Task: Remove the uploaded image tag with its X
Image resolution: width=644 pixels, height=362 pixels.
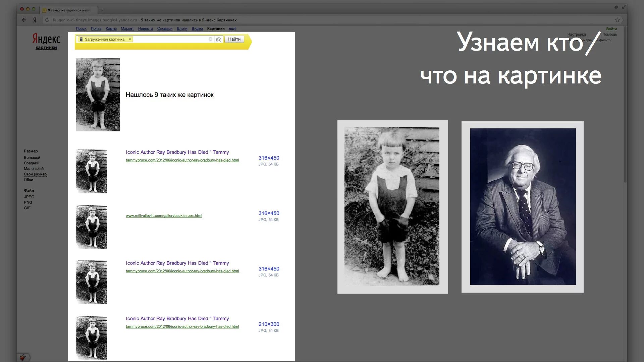Action: click(130, 39)
